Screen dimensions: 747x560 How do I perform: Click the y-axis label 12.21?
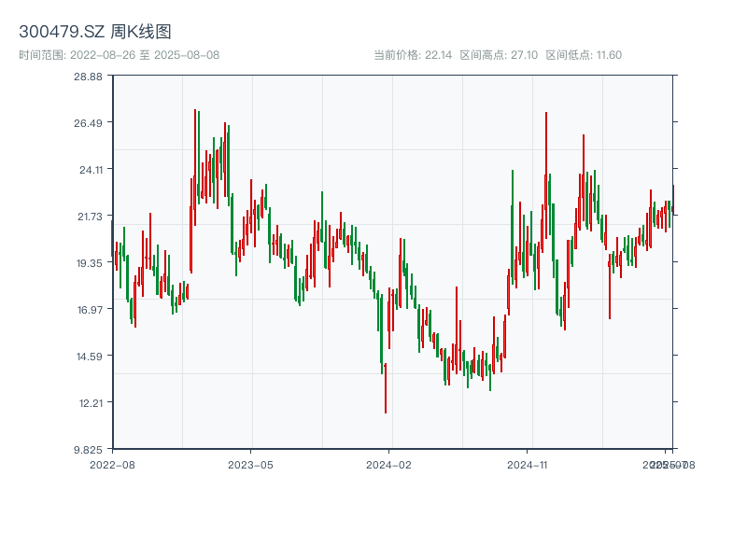click(x=91, y=403)
